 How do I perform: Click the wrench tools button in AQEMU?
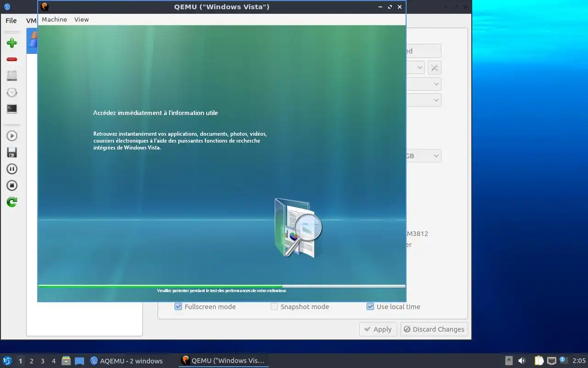click(435, 68)
